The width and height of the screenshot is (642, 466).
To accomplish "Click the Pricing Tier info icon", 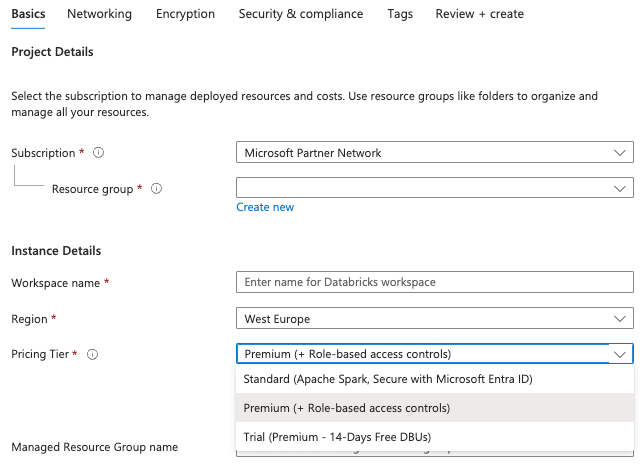I will [93, 354].
